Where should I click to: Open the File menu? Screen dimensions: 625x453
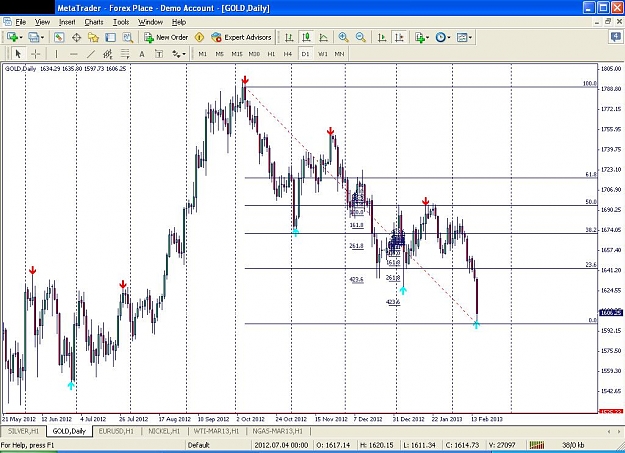(x=20, y=22)
